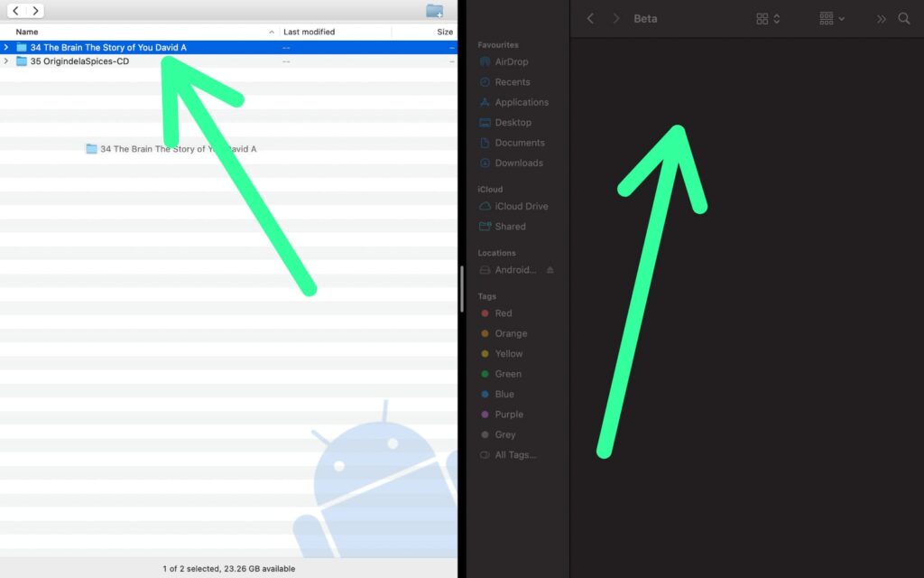Create a new folder using the toolbar icon
Viewport: 924px width, 578px height.
[434, 10]
